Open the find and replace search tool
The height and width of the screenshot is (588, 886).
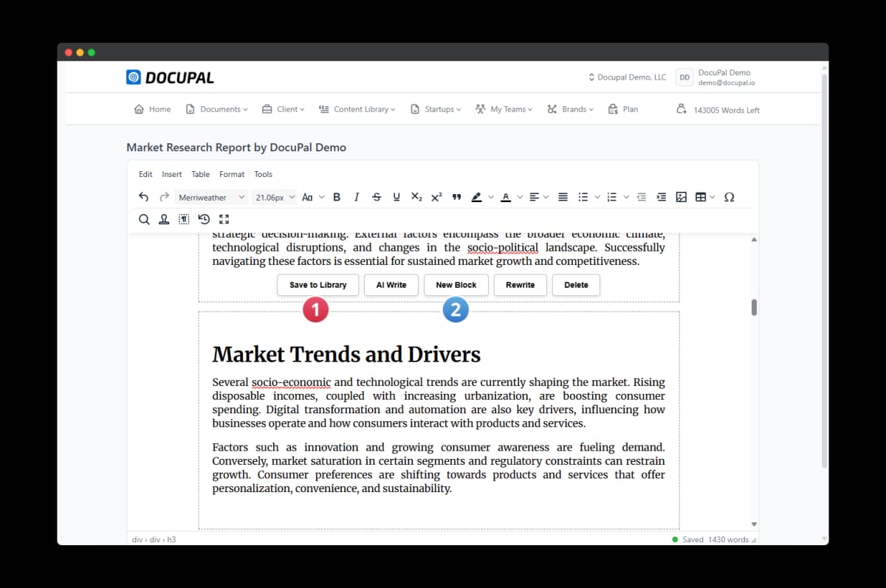(144, 219)
